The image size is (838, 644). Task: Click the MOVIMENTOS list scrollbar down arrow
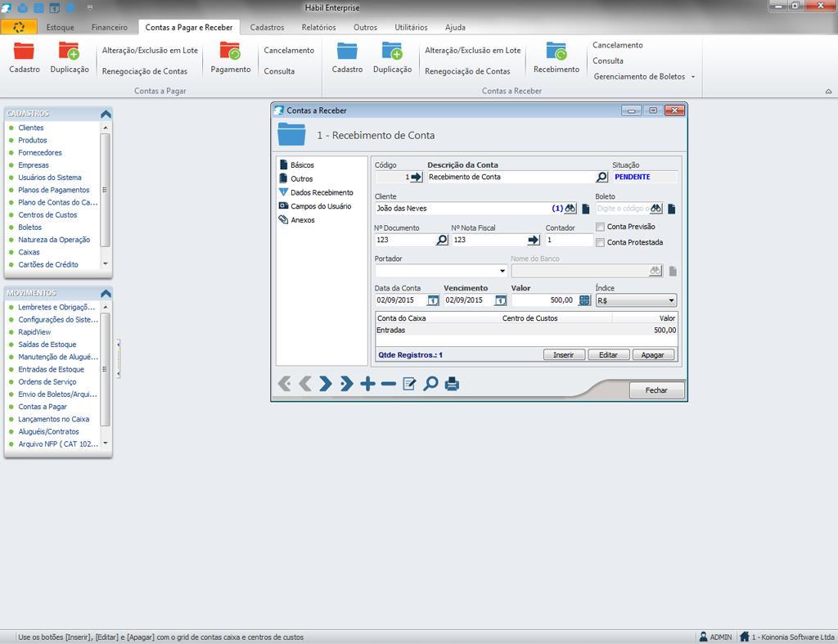click(106, 443)
